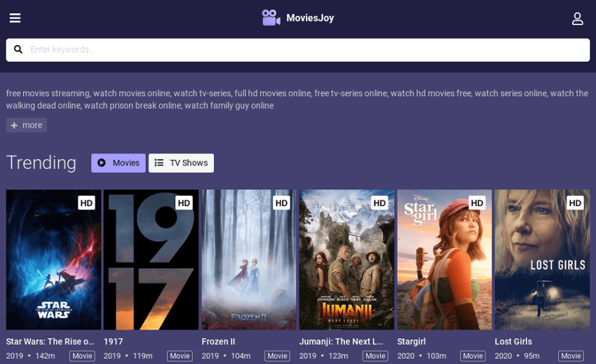Image resolution: width=596 pixels, height=364 pixels.
Task: Click the Movie tag under Frozen II
Action: 278,356
